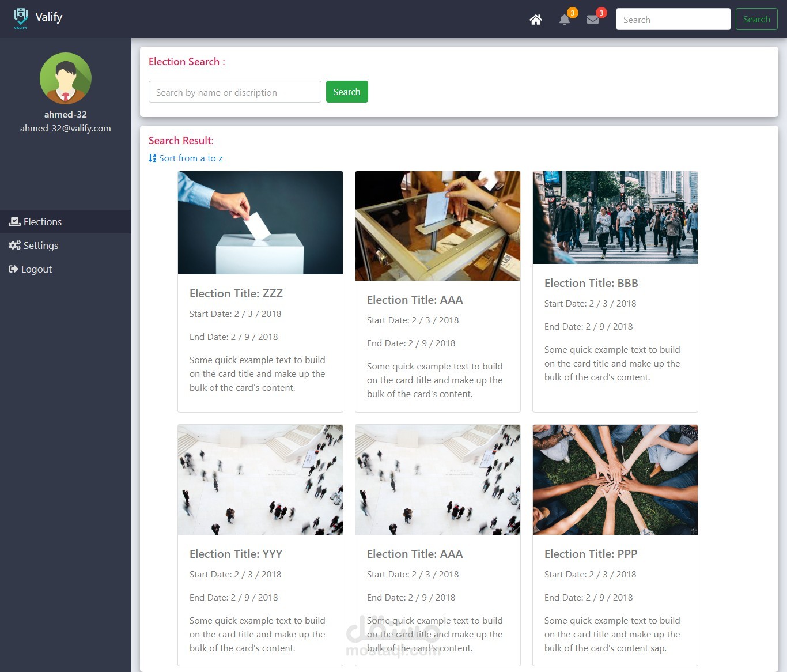The image size is (787, 672).
Task: Open the Settings menu item
Action: click(x=66, y=245)
